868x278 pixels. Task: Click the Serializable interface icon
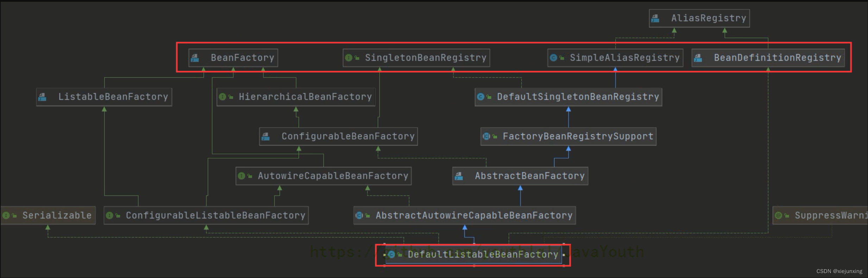click(x=6, y=215)
